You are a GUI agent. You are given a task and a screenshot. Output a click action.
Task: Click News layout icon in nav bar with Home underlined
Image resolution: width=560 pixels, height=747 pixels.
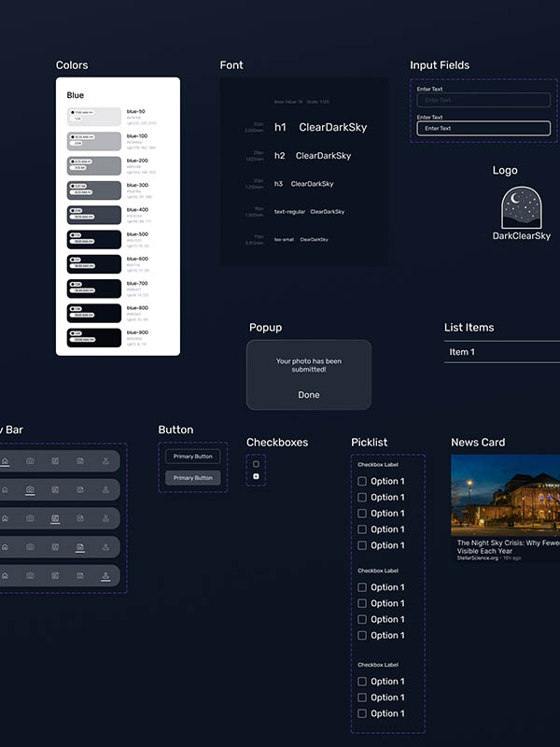tap(55, 460)
